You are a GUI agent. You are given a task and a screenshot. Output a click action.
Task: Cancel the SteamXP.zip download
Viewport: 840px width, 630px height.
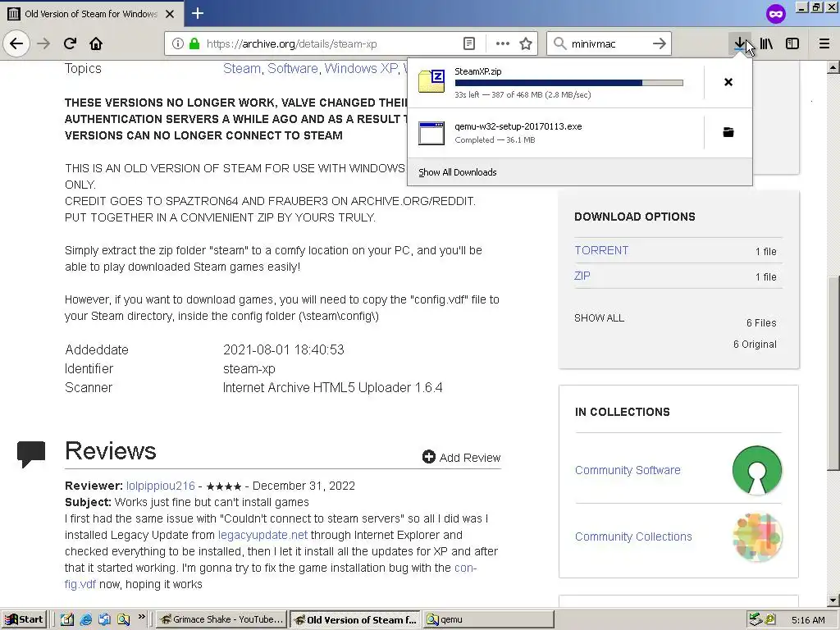click(x=728, y=82)
